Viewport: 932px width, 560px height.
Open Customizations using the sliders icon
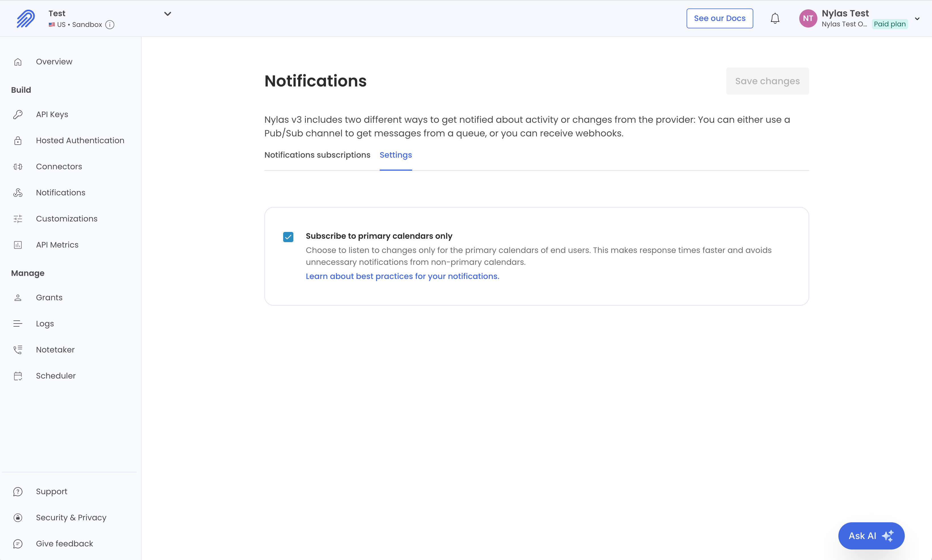[x=18, y=219]
